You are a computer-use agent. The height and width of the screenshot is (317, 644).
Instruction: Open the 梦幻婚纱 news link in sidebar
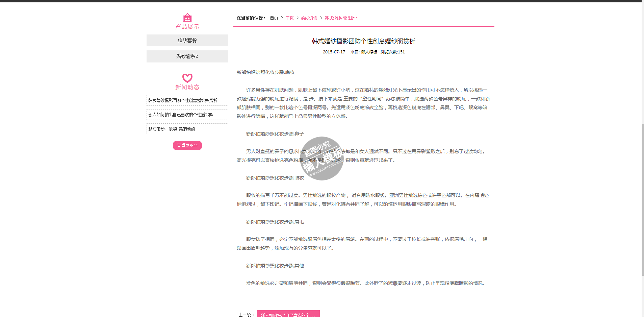(172, 129)
